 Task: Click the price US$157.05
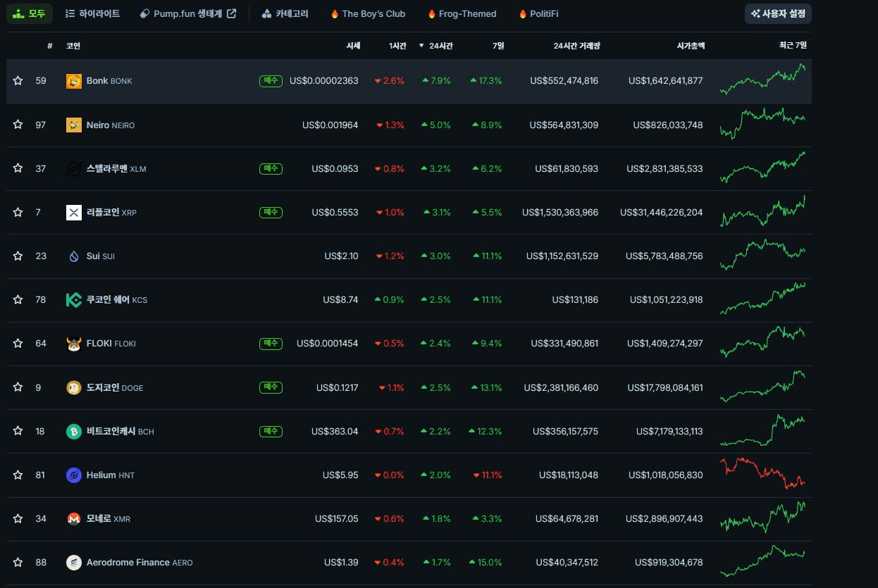336,519
